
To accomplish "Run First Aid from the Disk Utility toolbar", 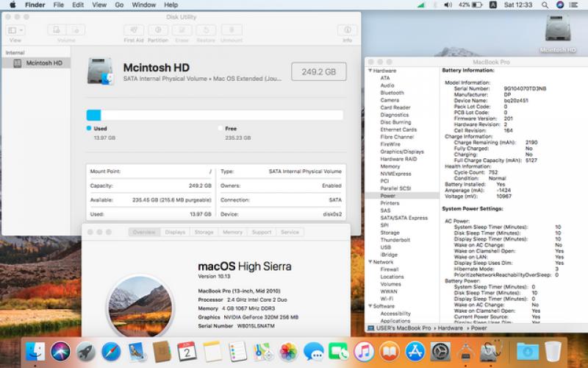I will tap(134, 30).
